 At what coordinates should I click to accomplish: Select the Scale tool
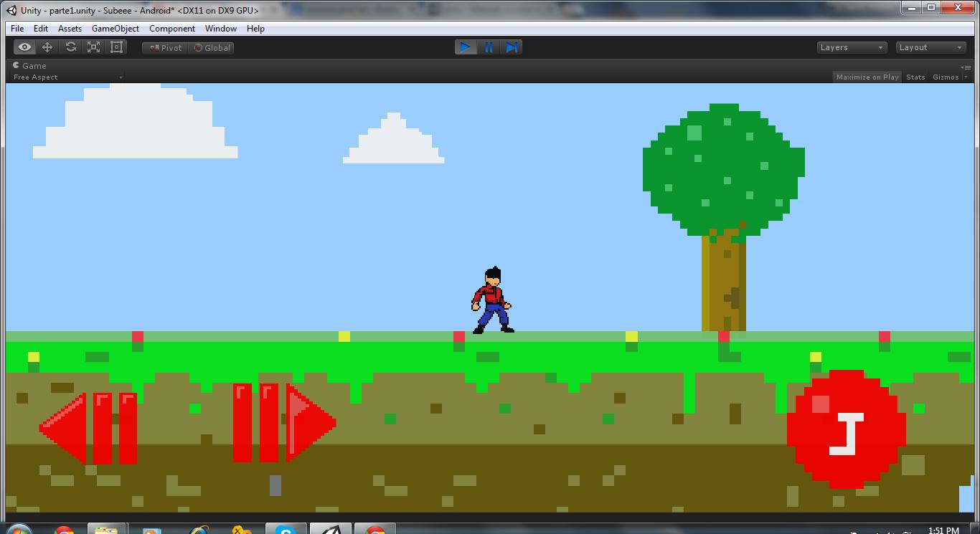(x=93, y=47)
